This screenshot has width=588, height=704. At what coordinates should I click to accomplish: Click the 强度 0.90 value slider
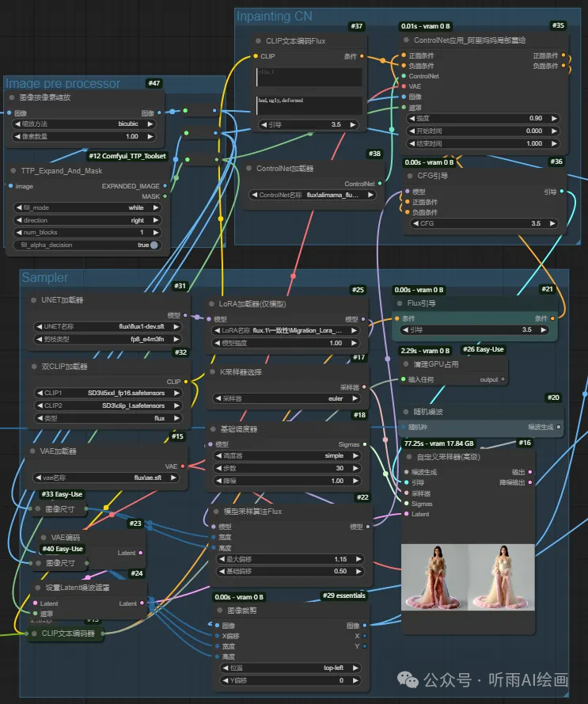coord(483,118)
